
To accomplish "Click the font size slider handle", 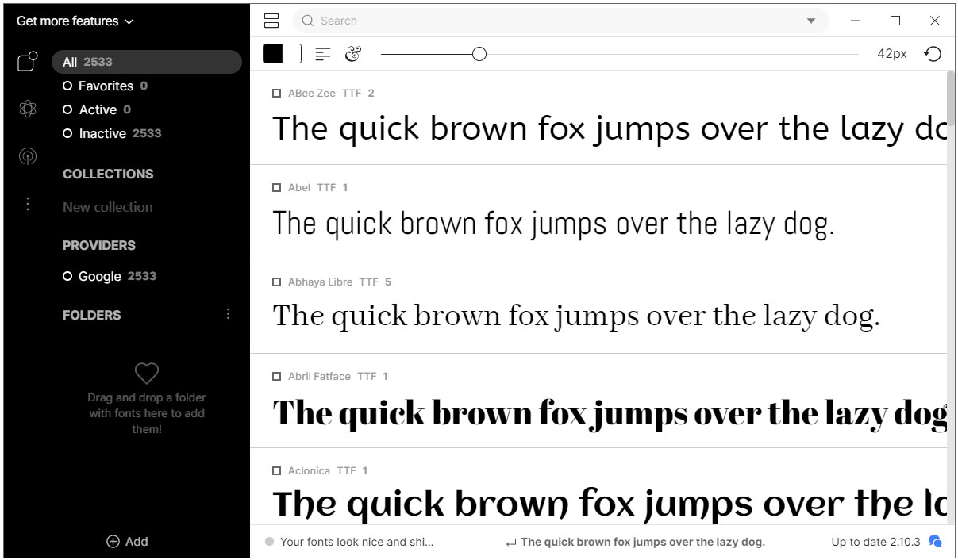I will [479, 54].
